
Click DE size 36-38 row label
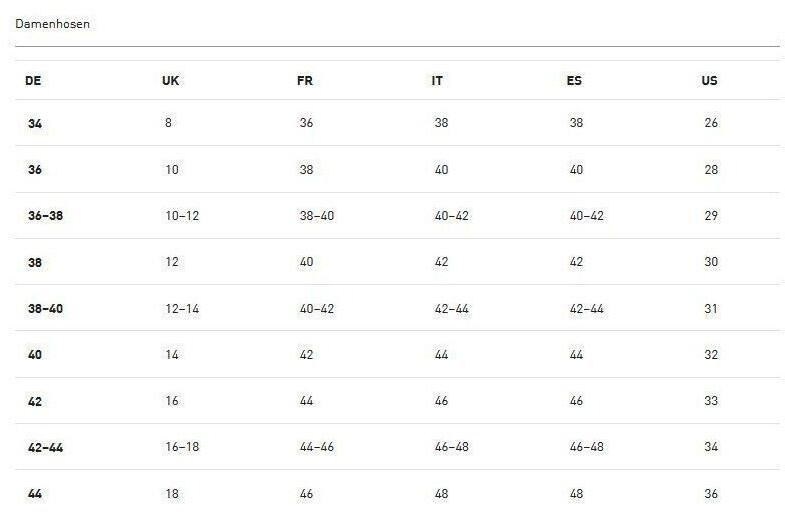(x=46, y=216)
